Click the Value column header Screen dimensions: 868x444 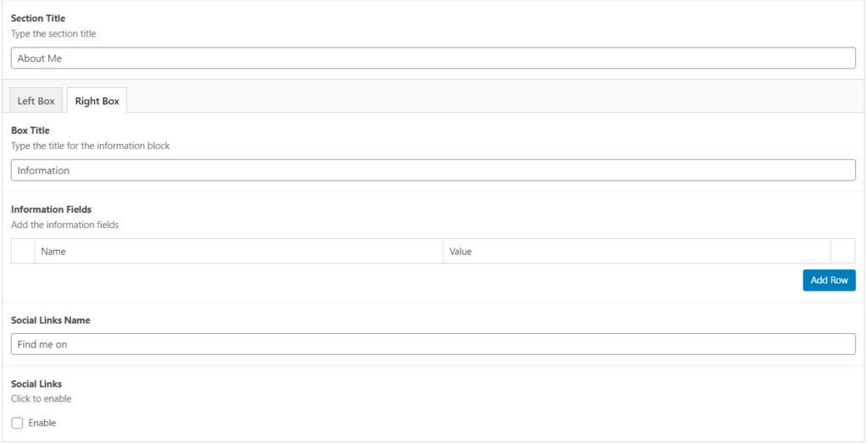pos(637,252)
